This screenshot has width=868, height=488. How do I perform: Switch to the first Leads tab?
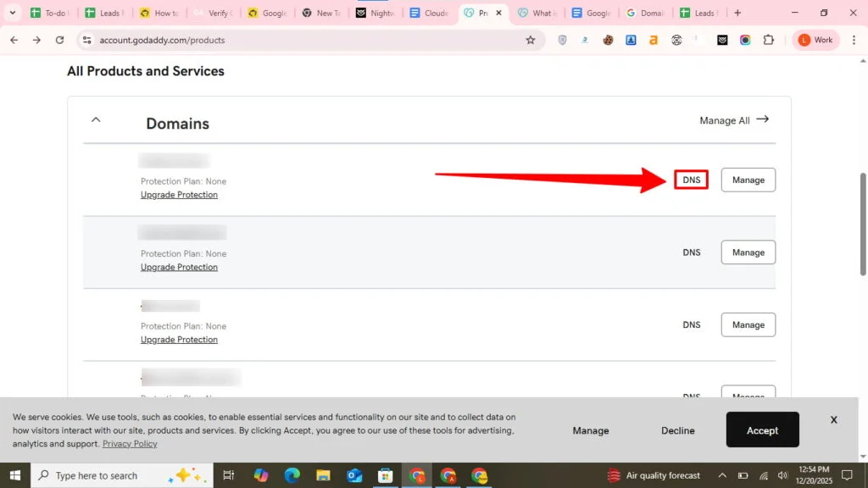pyautogui.click(x=104, y=13)
